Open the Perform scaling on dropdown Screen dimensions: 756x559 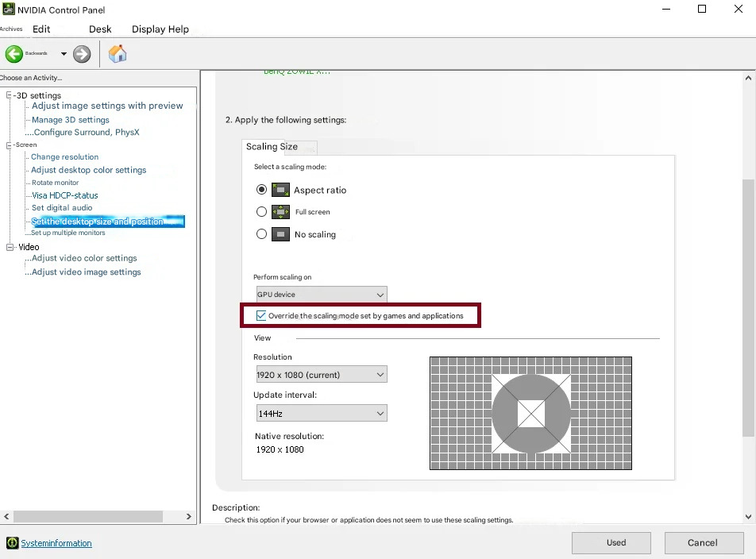coord(320,295)
